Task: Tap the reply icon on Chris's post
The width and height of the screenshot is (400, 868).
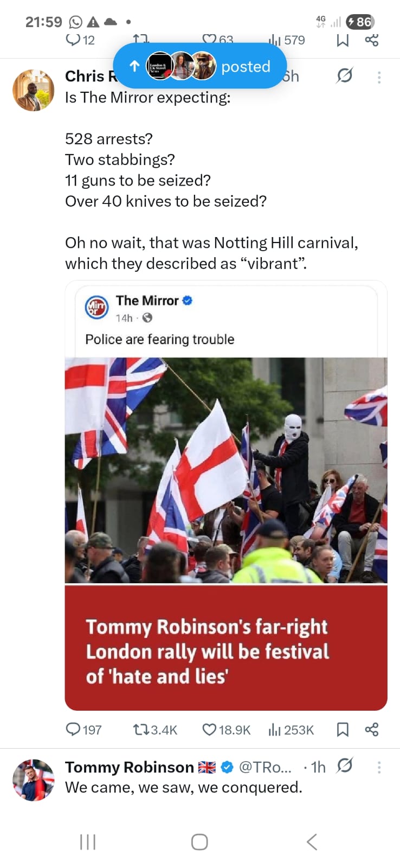Action: (73, 730)
